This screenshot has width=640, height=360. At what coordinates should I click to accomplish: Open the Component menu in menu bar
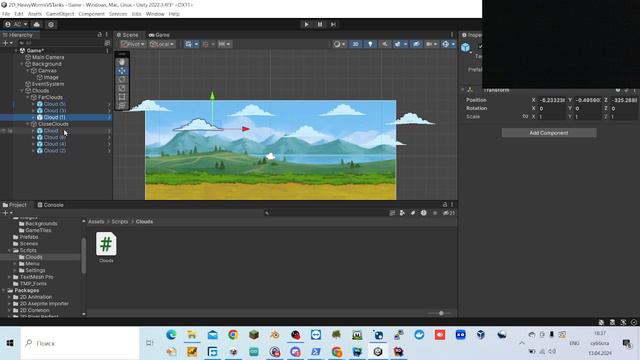pyautogui.click(x=91, y=14)
